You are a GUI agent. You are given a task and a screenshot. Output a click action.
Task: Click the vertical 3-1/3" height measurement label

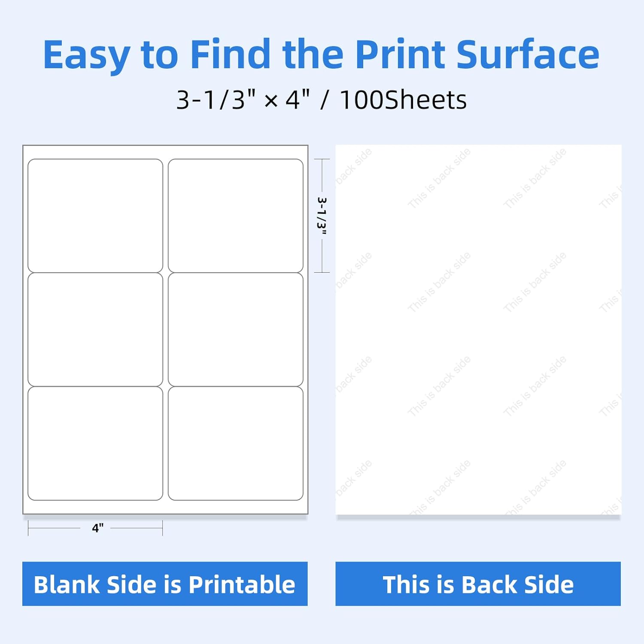click(x=322, y=216)
